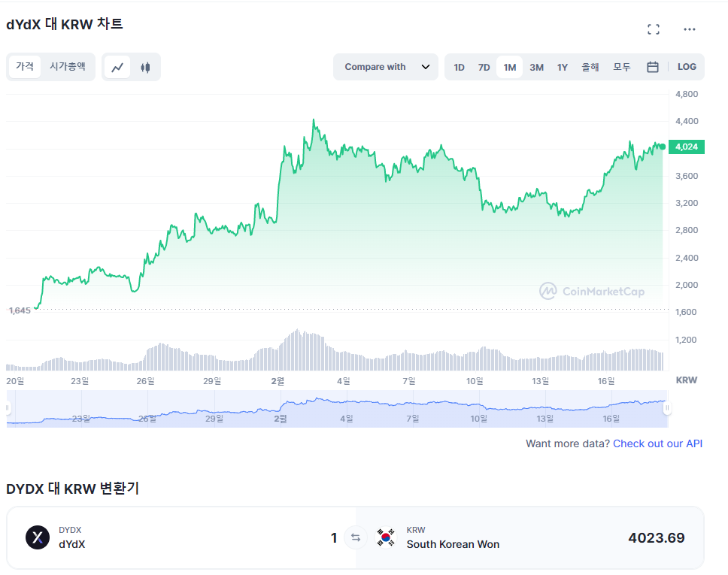Click the DYDX amount field showing 1
The width and height of the screenshot is (728, 575).
pyautogui.click(x=334, y=538)
